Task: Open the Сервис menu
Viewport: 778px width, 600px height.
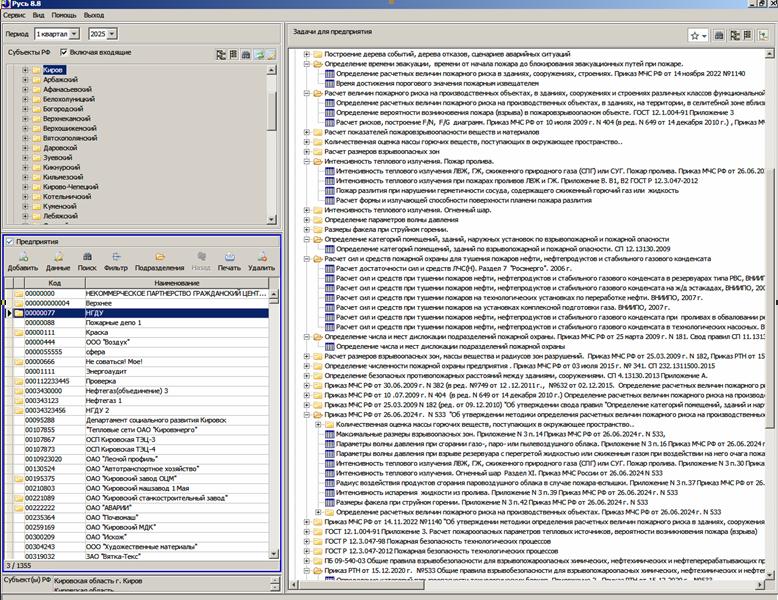Action: pyautogui.click(x=14, y=16)
